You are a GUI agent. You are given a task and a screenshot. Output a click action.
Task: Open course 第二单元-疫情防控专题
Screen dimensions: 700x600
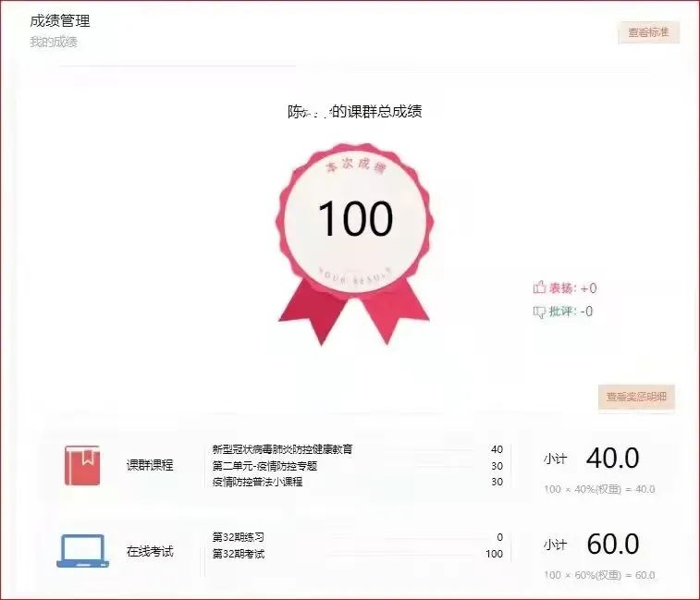pos(264,466)
